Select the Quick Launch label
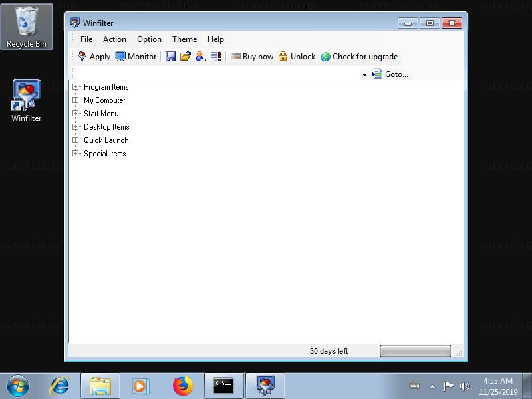Viewport: 532px width, 399px height. 106,140
